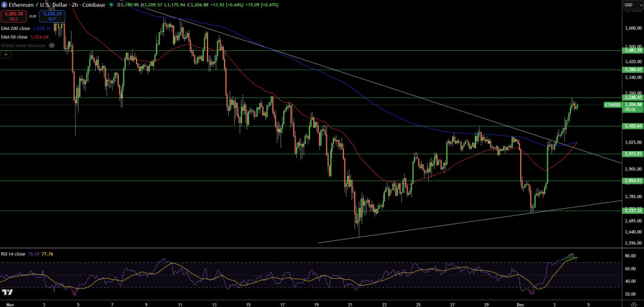
Task: Click the green market status dot
Action: click(111, 5)
